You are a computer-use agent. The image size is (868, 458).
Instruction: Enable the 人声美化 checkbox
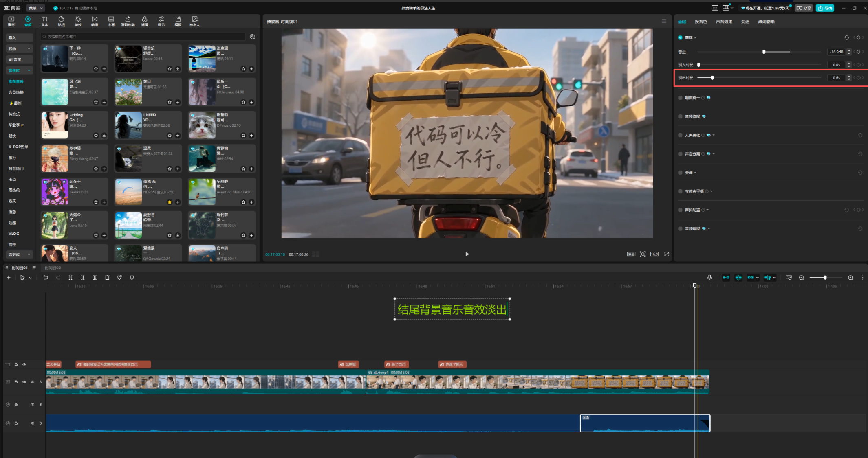point(680,135)
